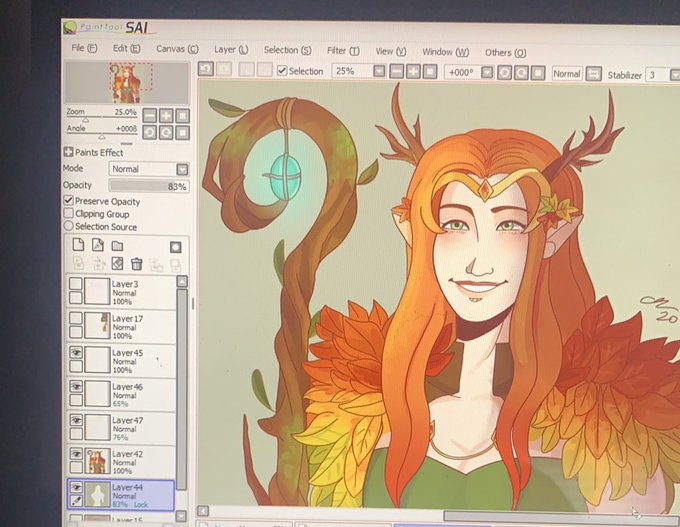Click the clear layer eraser icon
This screenshot has width=680, height=527.
[x=118, y=263]
